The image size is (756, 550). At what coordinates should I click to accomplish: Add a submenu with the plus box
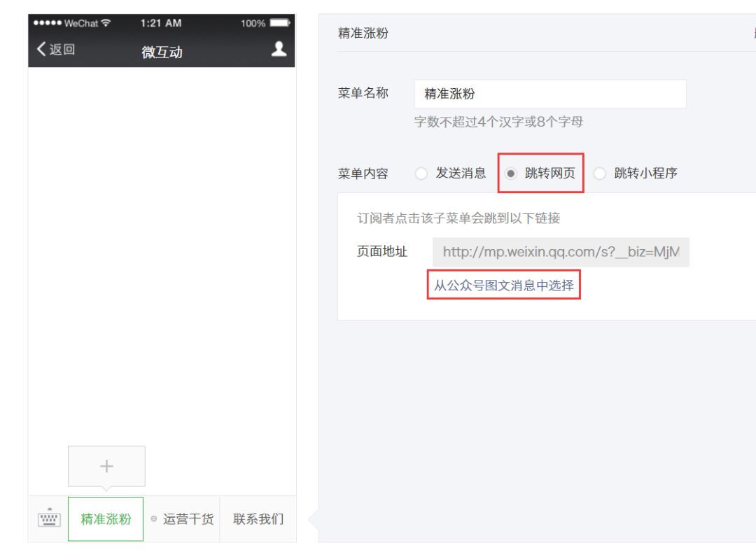click(106, 466)
